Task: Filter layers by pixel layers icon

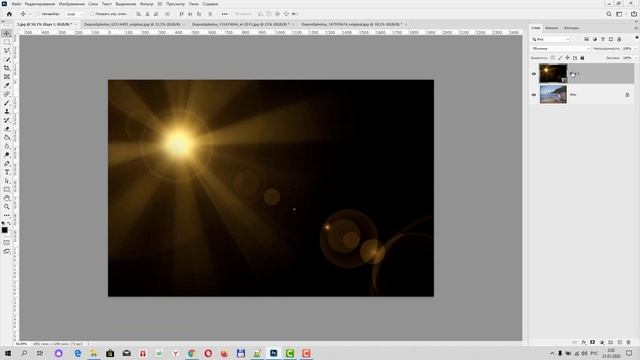Action: [587, 39]
